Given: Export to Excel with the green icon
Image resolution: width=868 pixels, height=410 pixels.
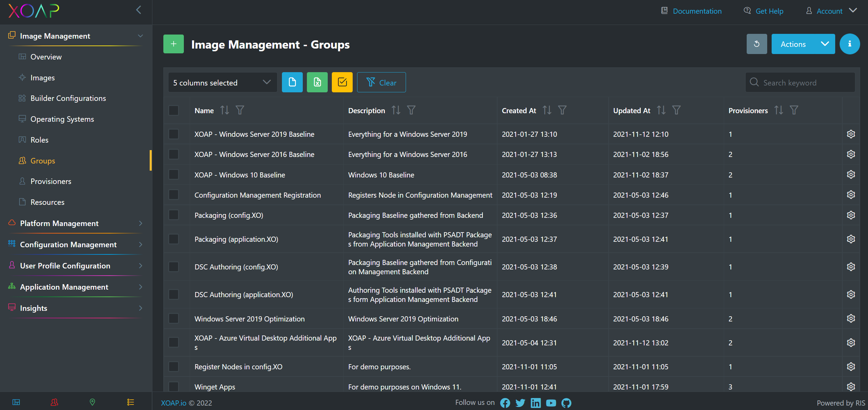Looking at the screenshot, I should (x=317, y=82).
